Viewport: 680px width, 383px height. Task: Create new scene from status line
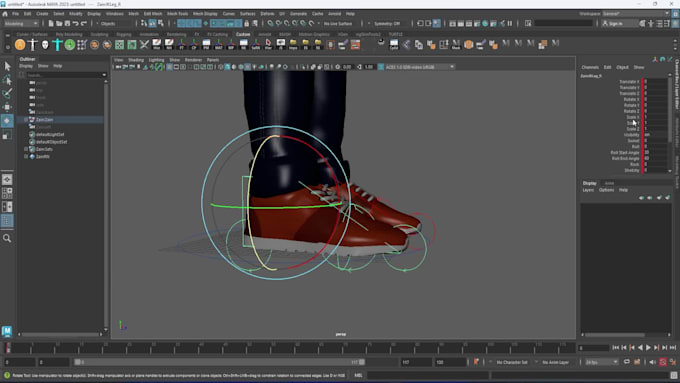point(51,23)
